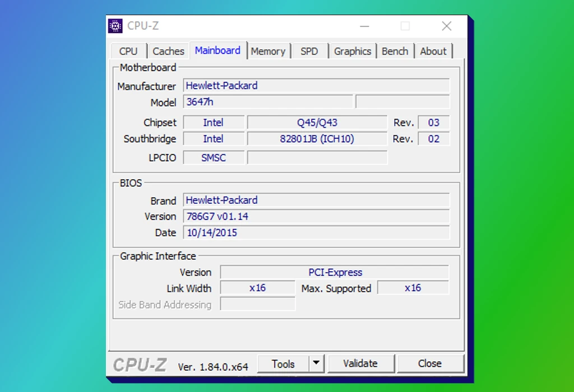Viewport: 574px width, 392px height.
Task: Click the CPU-Z app icon in title bar
Action: [115, 26]
